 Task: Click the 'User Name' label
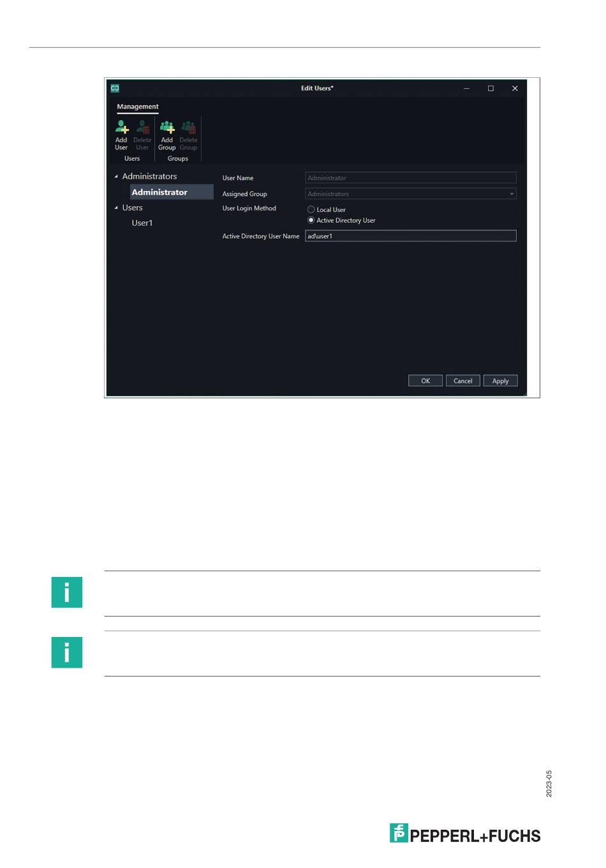click(x=238, y=178)
